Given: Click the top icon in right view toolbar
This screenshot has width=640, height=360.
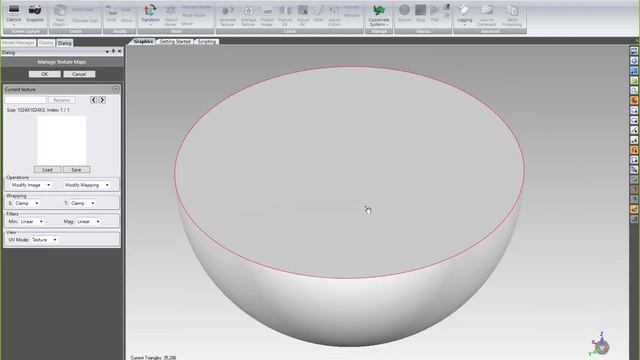Looking at the screenshot, I should pyautogui.click(x=634, y=51).
